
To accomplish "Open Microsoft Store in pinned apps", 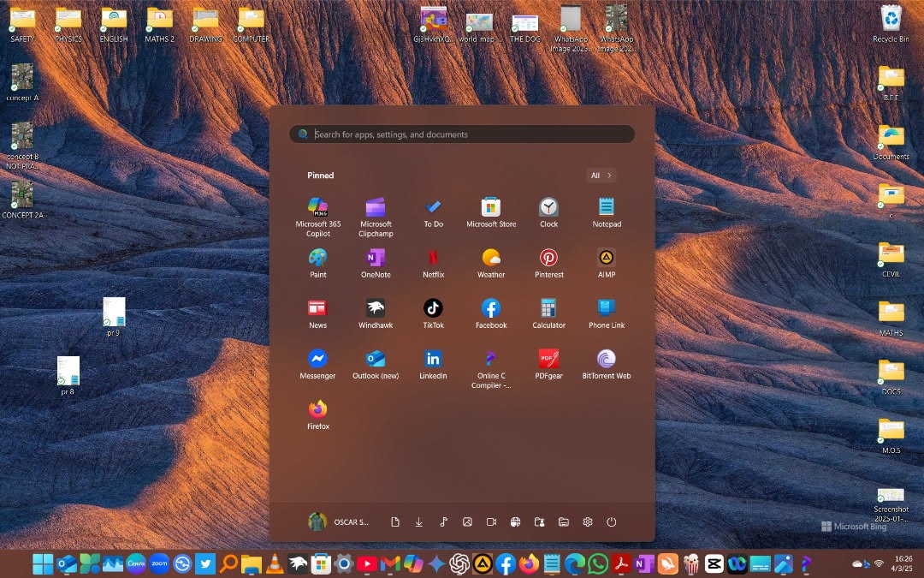I will pos(491,212).
